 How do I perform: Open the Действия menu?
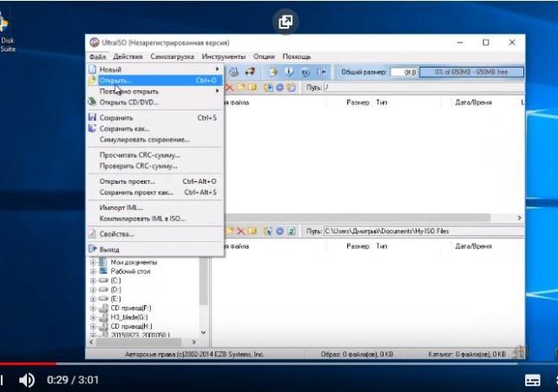click(128, 56)
